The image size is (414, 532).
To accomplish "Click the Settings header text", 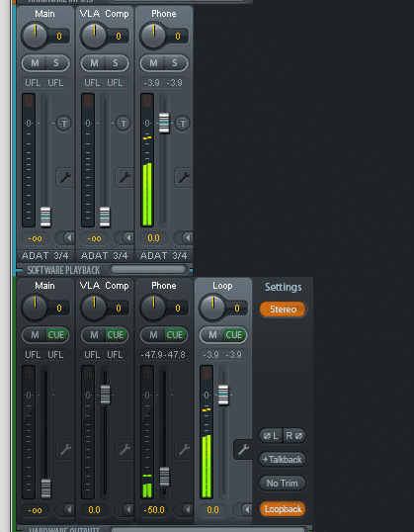I will click(x=284, y=287).
